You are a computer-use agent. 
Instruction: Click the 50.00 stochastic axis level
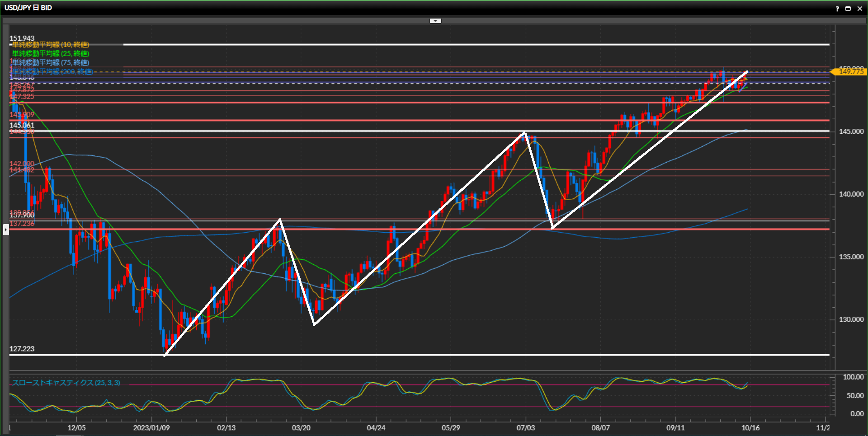[x=855, y=396]
